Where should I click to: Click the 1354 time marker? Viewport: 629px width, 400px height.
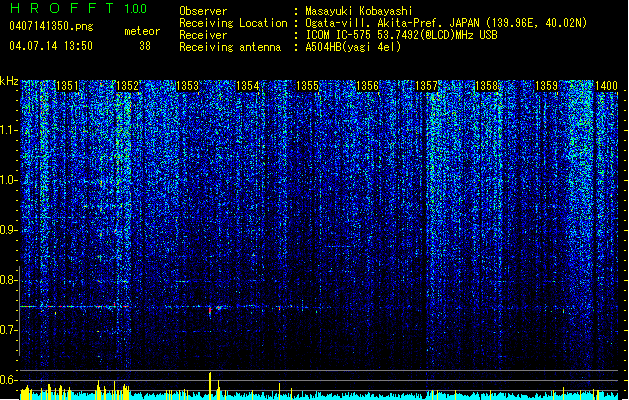point(248,86)
